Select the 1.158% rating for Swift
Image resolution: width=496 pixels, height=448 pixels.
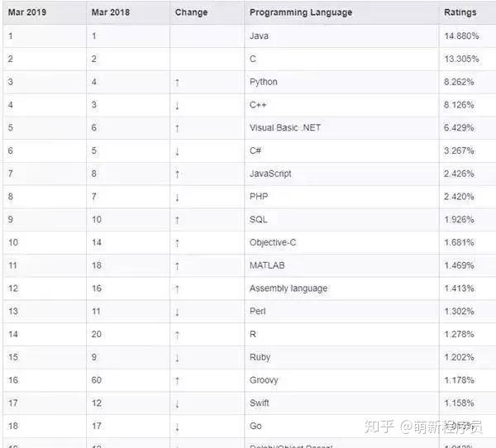pos(459,403)
